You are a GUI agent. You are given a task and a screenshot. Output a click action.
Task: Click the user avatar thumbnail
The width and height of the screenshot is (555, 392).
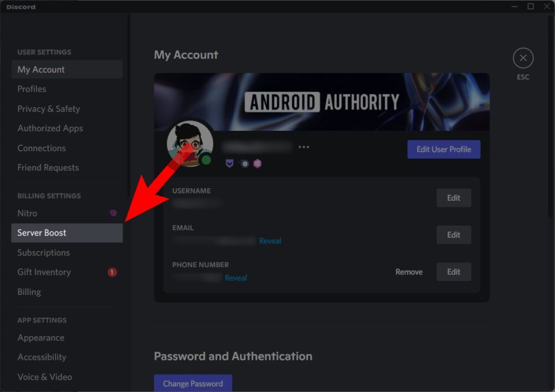pyautogui.click(x=189, y=142)
